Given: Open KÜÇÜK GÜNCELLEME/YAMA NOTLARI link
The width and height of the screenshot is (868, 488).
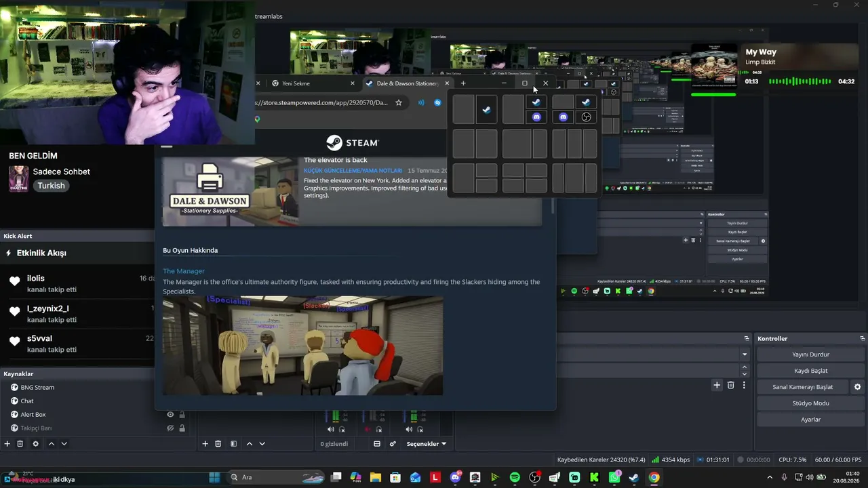Looking at the screenshot, I should click(x=353, y=170).
